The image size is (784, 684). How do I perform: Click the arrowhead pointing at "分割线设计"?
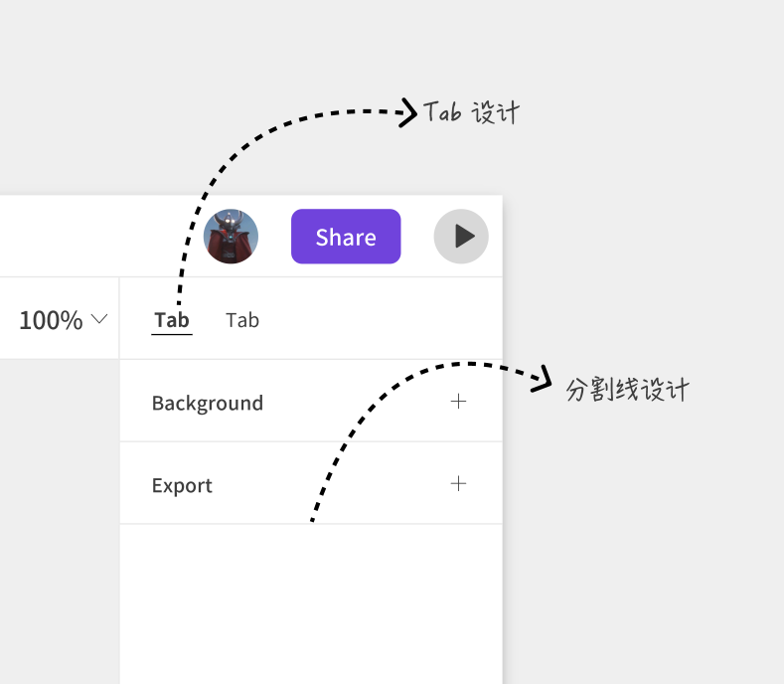pyautogui.click(x=542, y=379)
